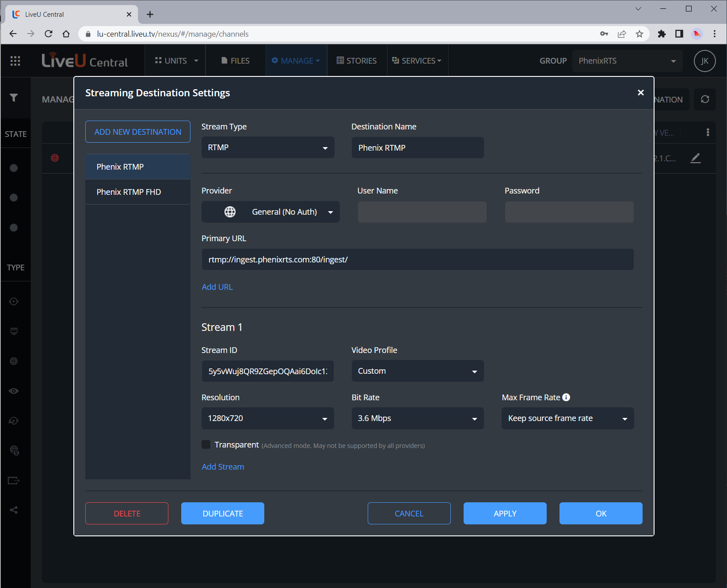Open the browser tab search chevron
Screen dimensions: 727x588
[638, 9]
